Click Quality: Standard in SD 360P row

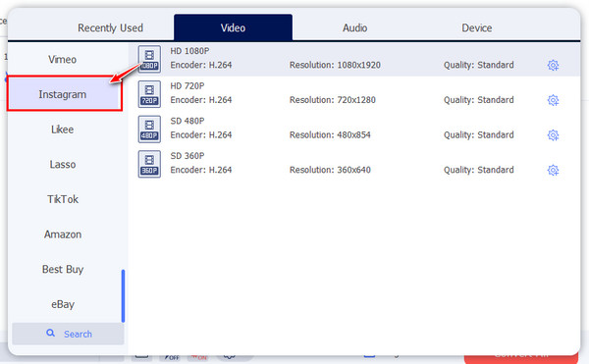coord(479,170)
